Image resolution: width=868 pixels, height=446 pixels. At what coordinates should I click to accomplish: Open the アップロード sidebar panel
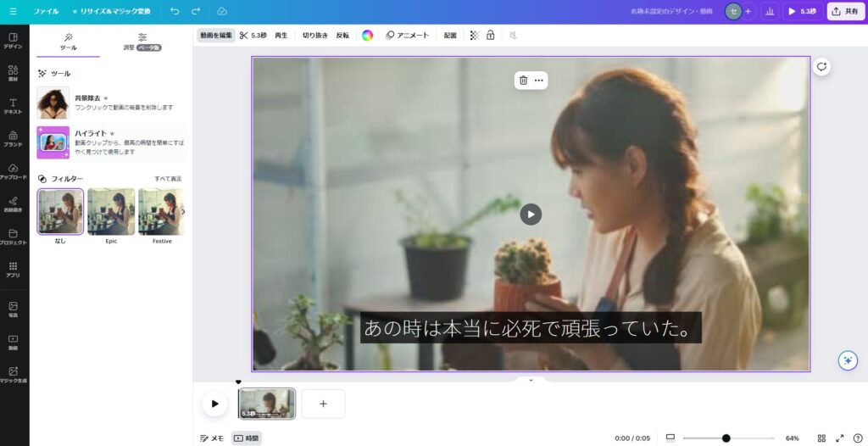point(14,170)
